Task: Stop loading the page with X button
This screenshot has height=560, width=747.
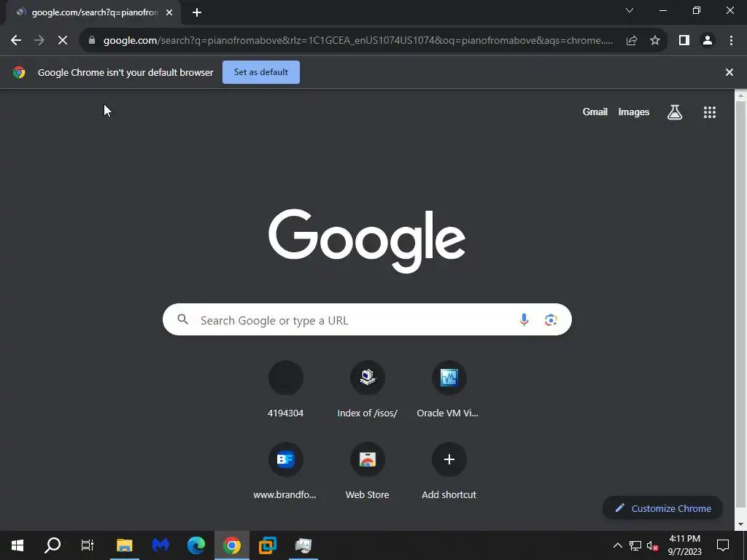Action: (x=63, y=41)
